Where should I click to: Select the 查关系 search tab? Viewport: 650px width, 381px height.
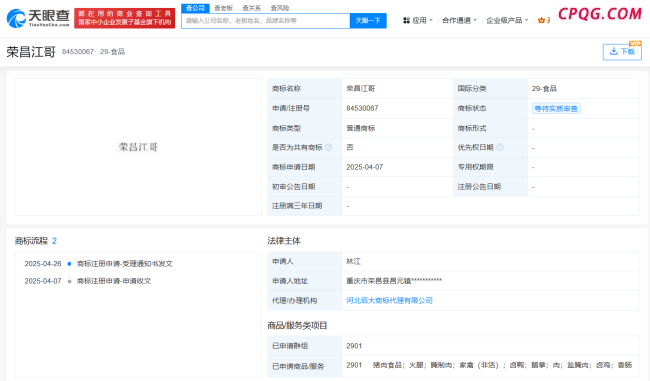(x=252, y=8)
